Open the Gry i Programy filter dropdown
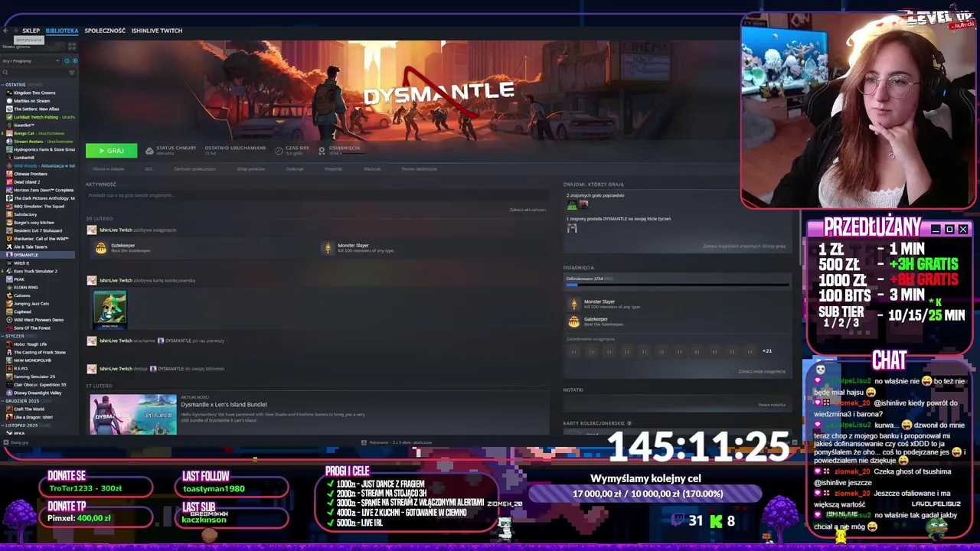This screenshot has width=980, height=551. click(x=31, y=60)
